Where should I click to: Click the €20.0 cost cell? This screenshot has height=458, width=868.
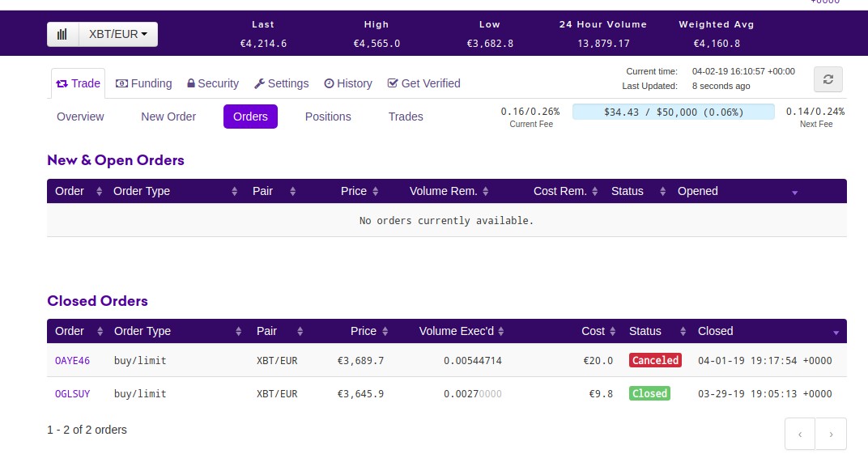598,361
